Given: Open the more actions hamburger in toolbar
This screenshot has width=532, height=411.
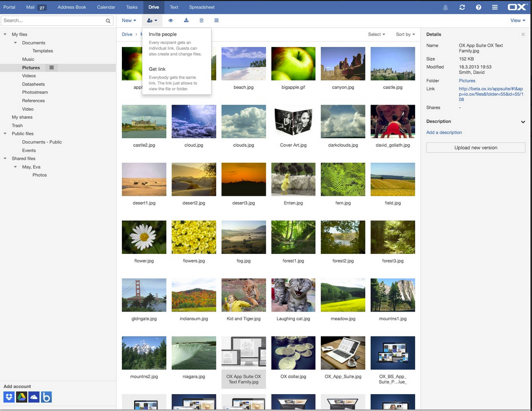Looking at the screenshot, I should (x=216, y=20).
